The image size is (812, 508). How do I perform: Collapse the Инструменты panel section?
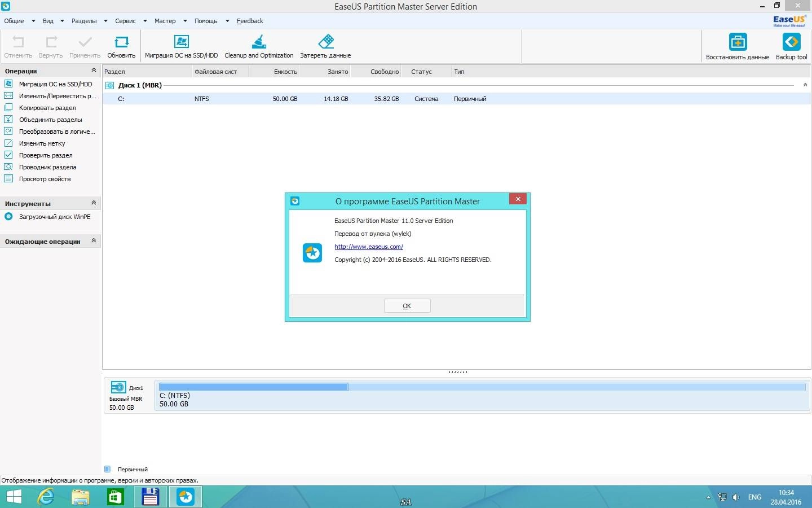click(94, 203)
